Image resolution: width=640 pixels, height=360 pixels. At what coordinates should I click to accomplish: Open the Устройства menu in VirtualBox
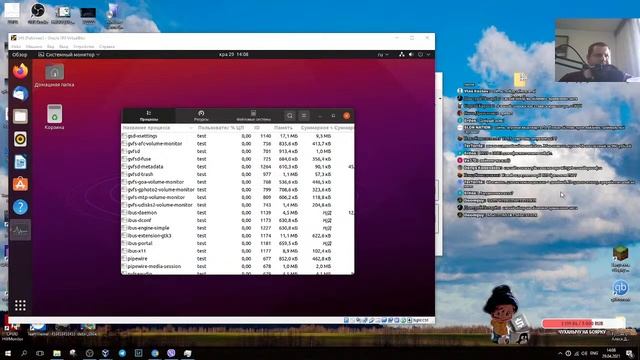pos(84,47)
